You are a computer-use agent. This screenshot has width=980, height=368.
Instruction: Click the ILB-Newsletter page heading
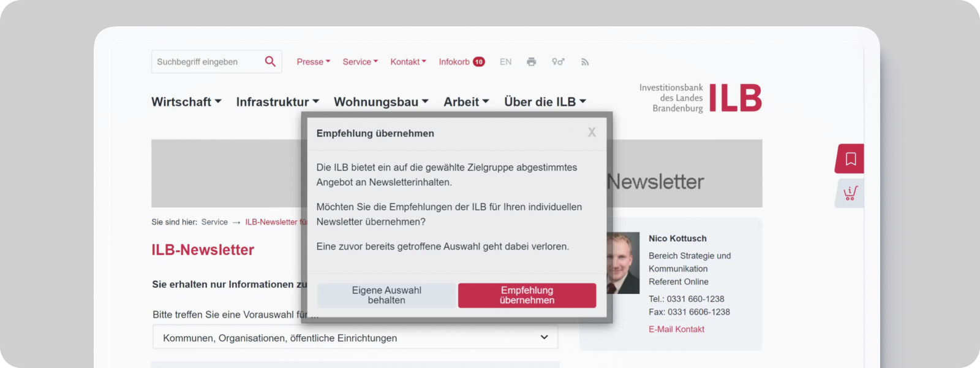click(x=203, y=250)
